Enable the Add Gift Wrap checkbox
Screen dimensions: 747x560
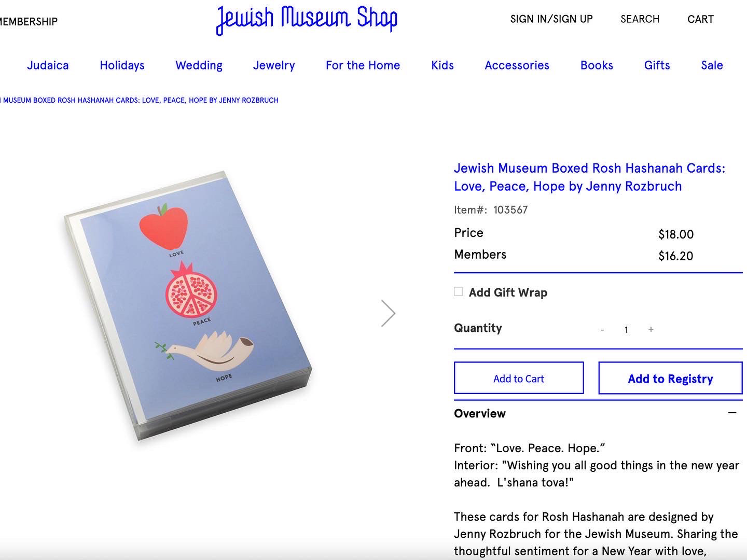pyautogui.click(x=459, y=292)
